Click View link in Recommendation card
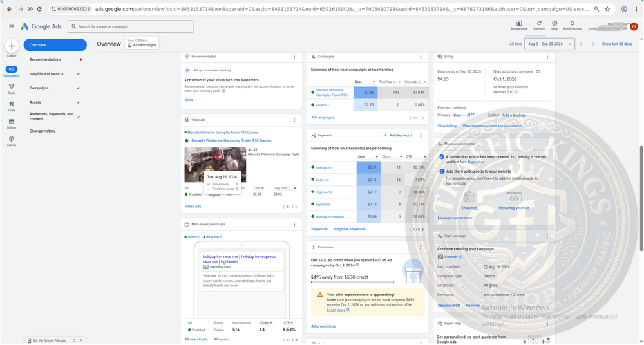644x345 pixels. pyautogui.click(x=189, y=100)
